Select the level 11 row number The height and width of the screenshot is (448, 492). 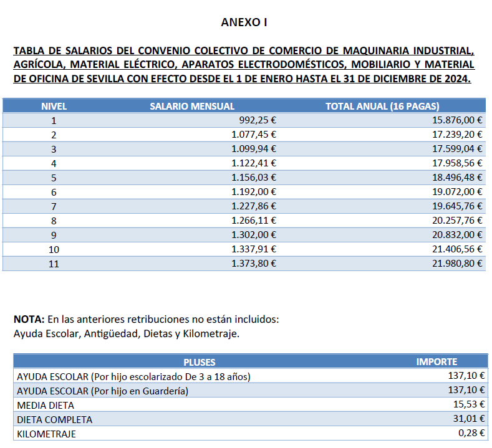[x=54, y=264]
